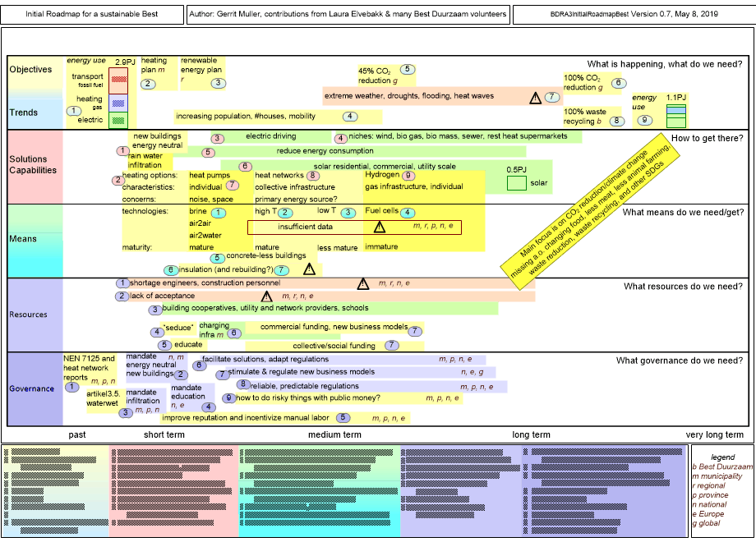Image resolution: width=756 pixels, height=542 pixels.
Task: Select circle 6 beside charging infra
Action: tap(234, 333)
